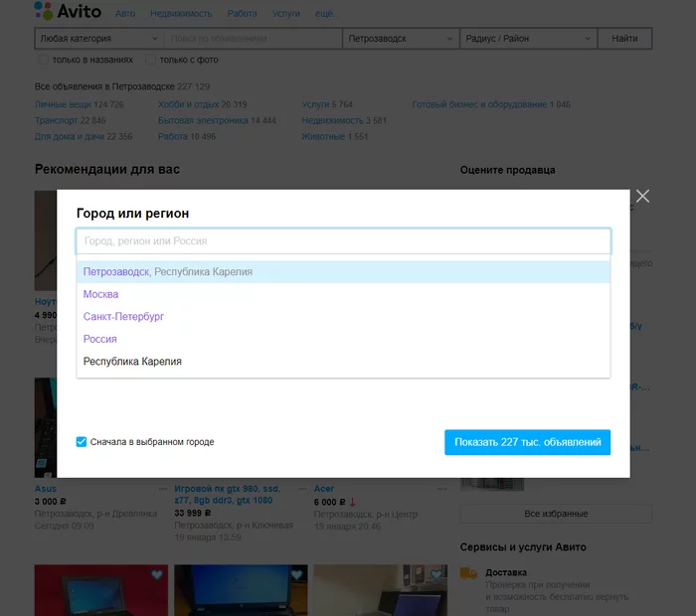The height and width of the screenshot is (616, 696).
Task: Open 'Бытовая электроника' category link
Action: [x=203, y=120]
